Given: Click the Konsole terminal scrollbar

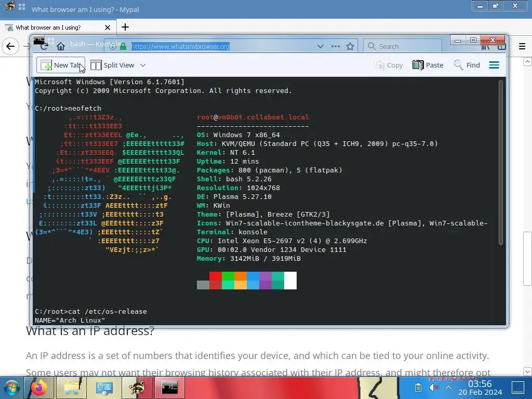Looking at the screenshot, I should [x=501, y=162].
